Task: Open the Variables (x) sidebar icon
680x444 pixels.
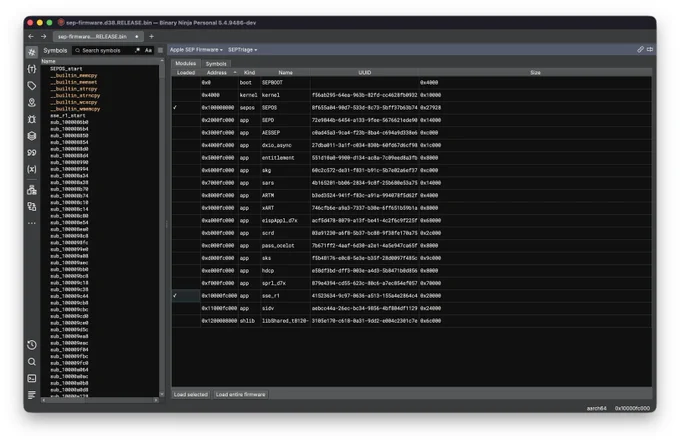Action: 32,169
